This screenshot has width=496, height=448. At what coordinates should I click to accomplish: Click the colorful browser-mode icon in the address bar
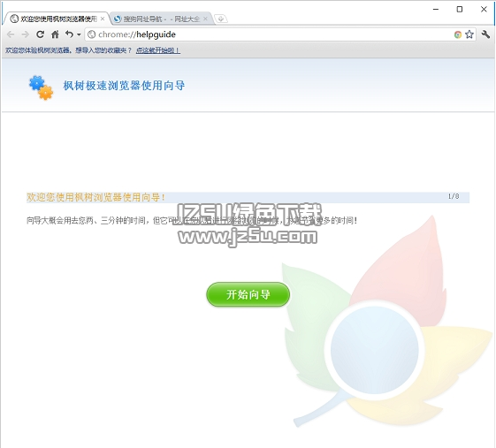click(457, 34)
